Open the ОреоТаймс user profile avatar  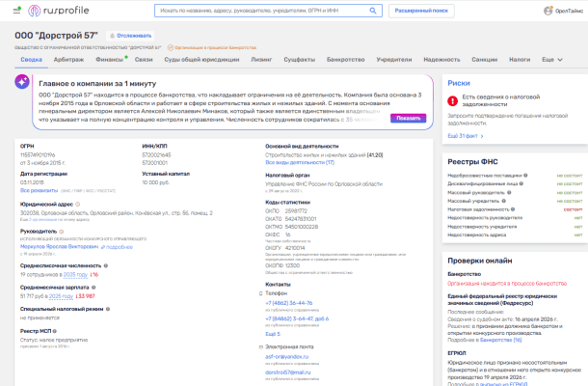[x=547, y=11]
